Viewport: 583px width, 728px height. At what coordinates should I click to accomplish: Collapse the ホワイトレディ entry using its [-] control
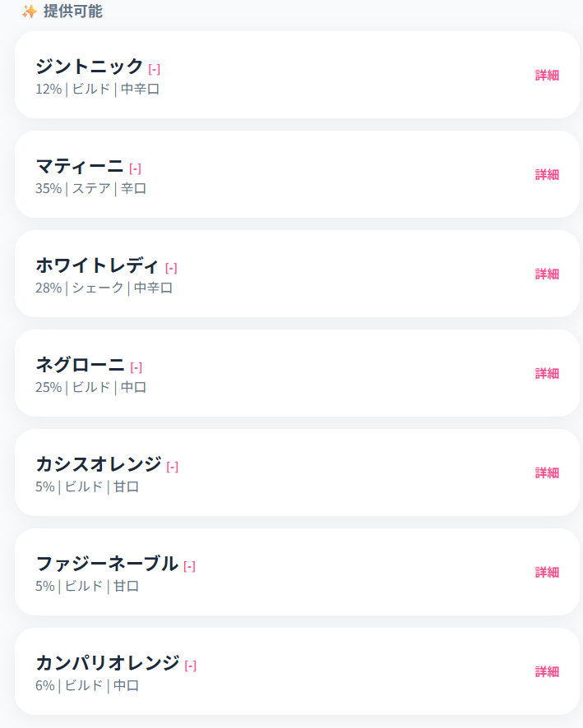pyautogui.click(x=171, y=266)
